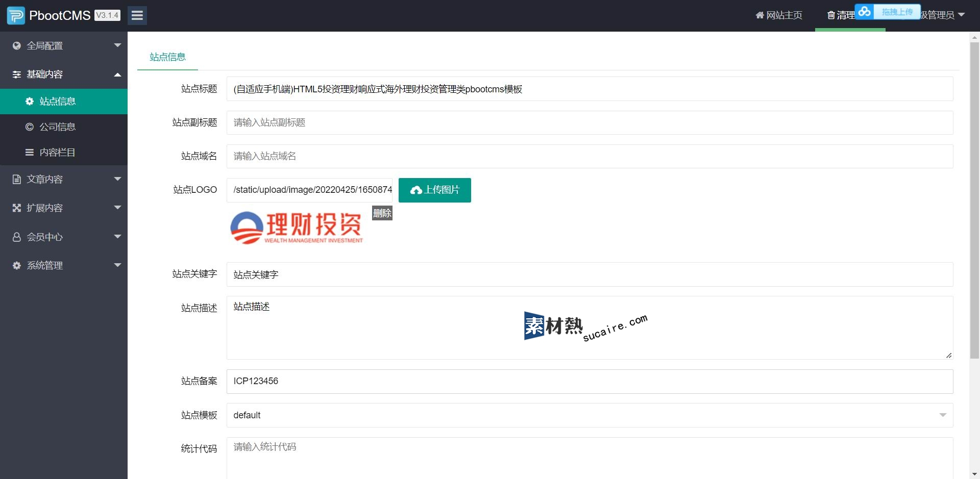This screenshot has height=479, width=980.
Task: Click into the 站点标题 input field
Action: pyautogui.click(x=590, y=89)
